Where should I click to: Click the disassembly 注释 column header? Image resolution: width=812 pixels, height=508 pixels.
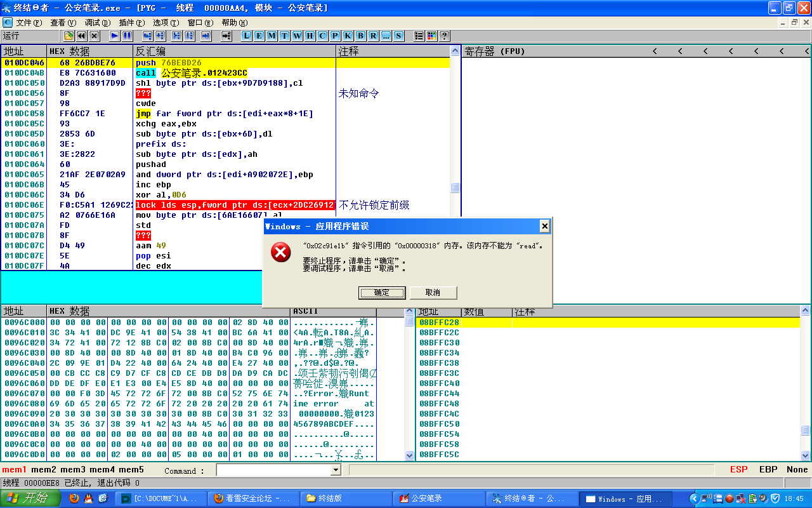point(393,51)
